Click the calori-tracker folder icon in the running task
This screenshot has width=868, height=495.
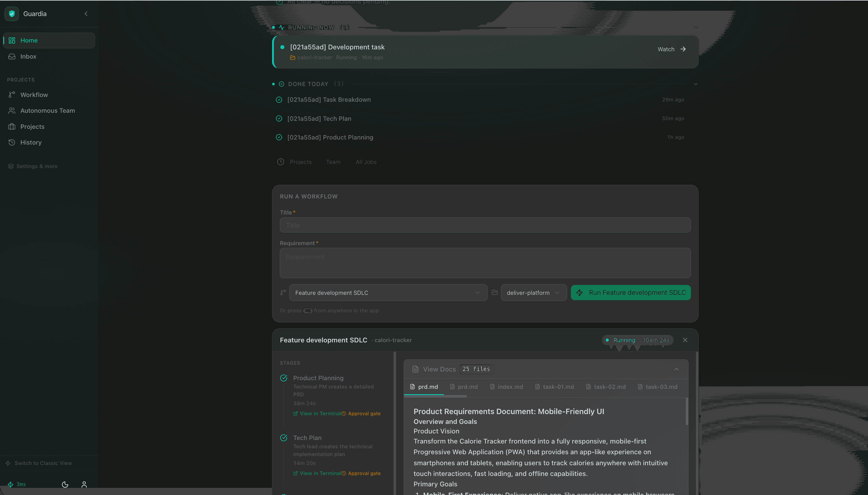pos(293,57)
